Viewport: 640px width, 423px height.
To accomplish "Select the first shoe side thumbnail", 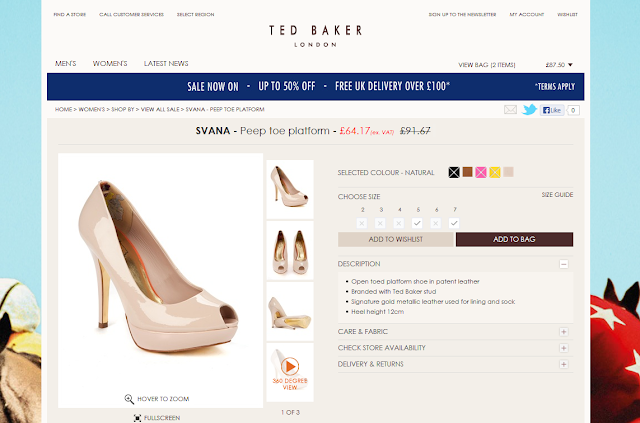I will tap(290, 189).
